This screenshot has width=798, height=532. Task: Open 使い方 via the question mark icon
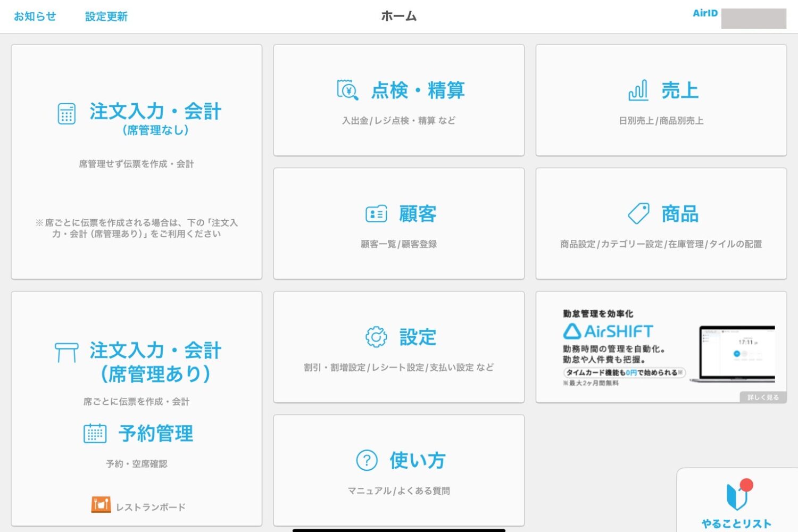(x=365, y=461)
